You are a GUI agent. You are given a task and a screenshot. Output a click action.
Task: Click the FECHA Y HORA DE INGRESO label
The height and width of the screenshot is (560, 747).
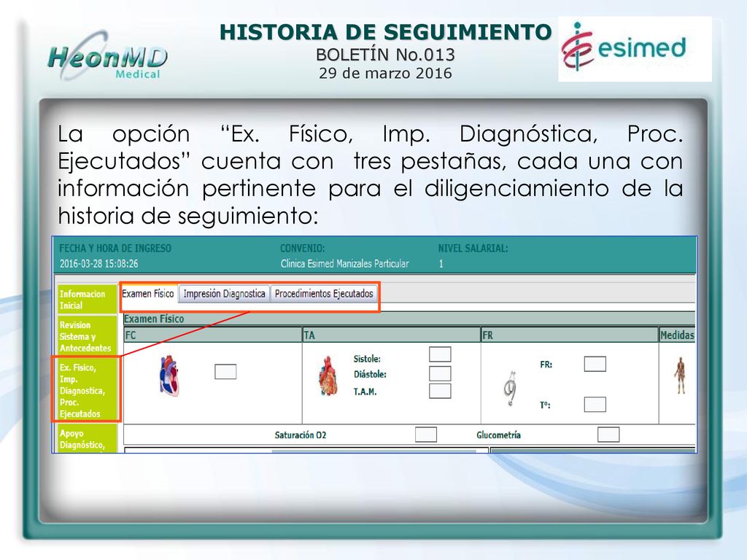pos(115,248)
